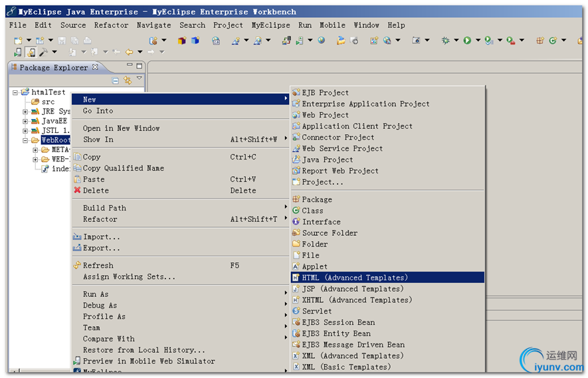Click the globe web browser toolbar icon
The height and width of the screenshot is (378, 588).
[x=322, y=41]
